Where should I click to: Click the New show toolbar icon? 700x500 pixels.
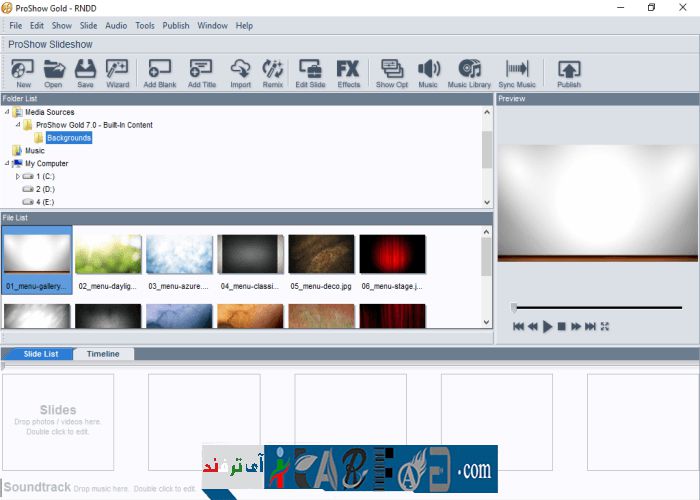(x=23, y=73)
